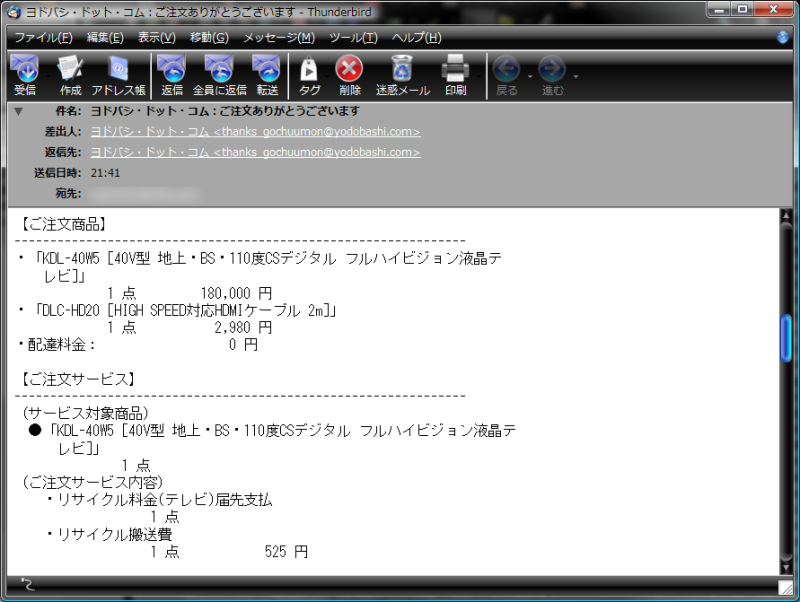Viewport: 800px width, 602px height.
Task: Open the 進む history dropdown arrow
Action: (x=576, y=77)
